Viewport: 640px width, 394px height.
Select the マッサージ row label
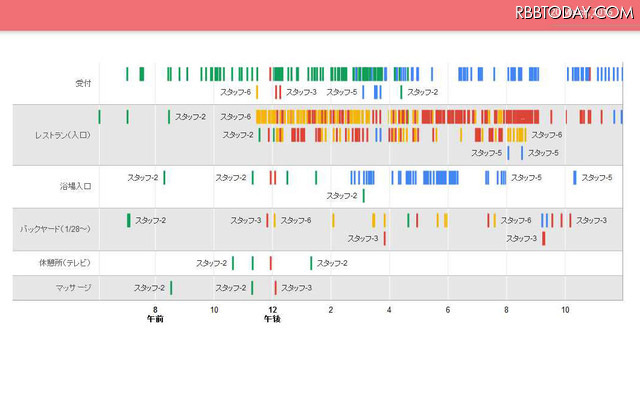(x=73, y=288)
